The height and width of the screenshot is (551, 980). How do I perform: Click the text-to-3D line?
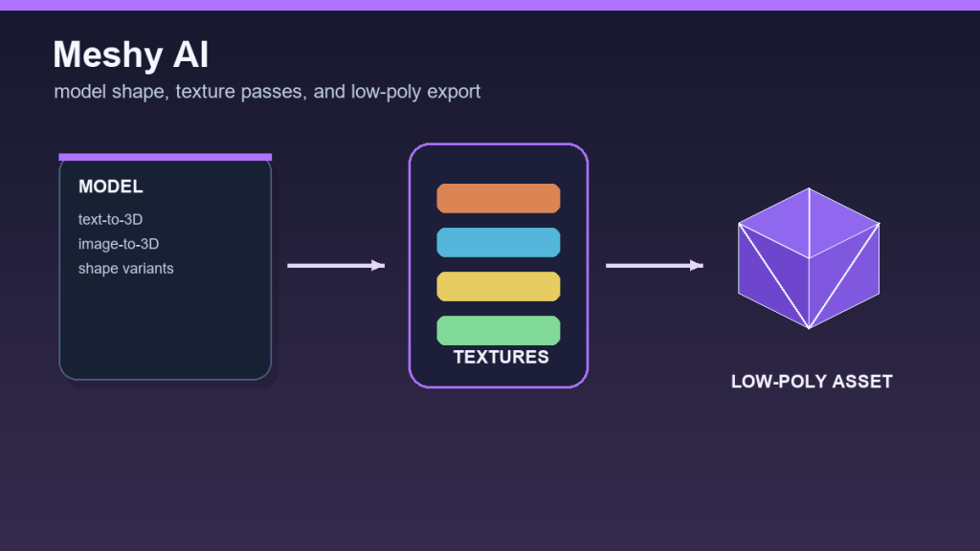pos(111,219)
